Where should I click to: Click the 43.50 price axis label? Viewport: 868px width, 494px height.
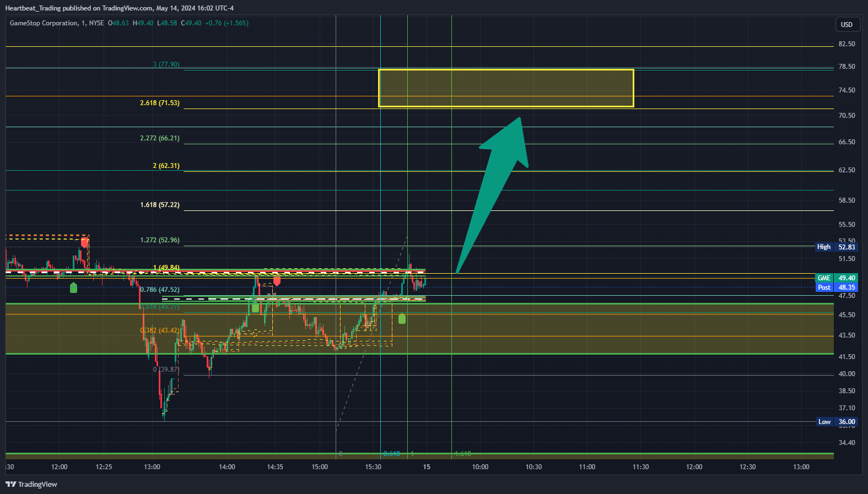tap(847, 335)
